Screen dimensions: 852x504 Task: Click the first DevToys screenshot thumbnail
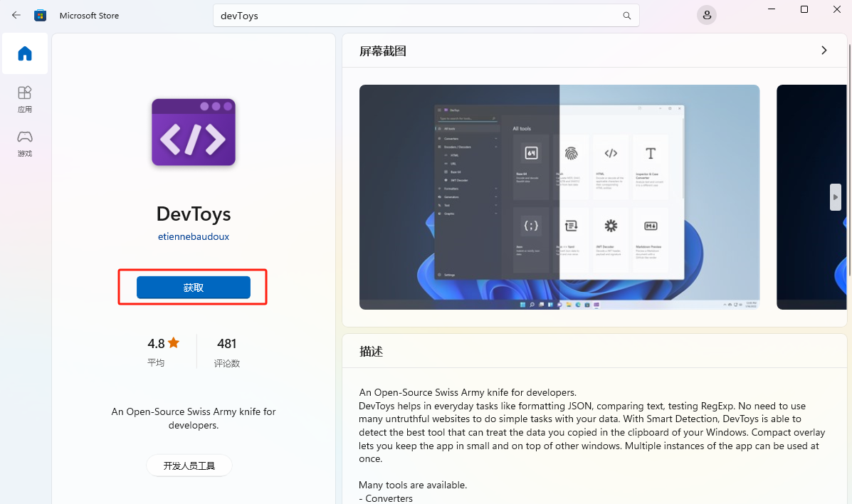pyautogui.click(x=559, y=197)
